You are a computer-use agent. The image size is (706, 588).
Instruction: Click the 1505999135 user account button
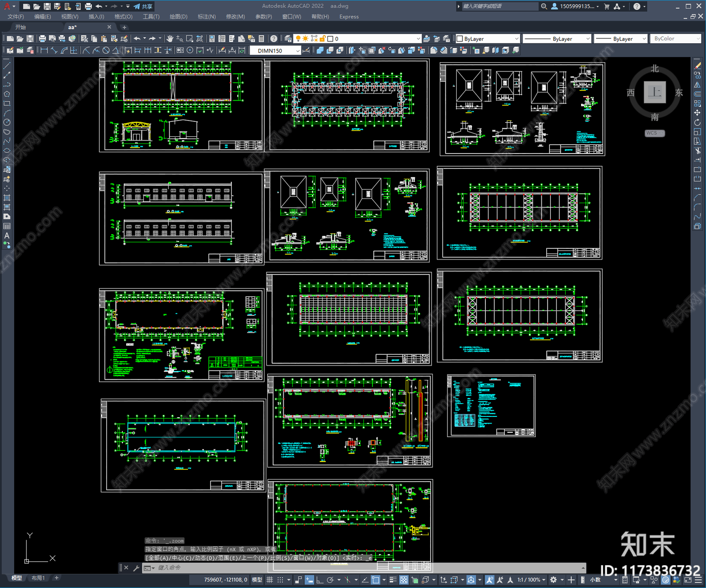coord(575,6)
